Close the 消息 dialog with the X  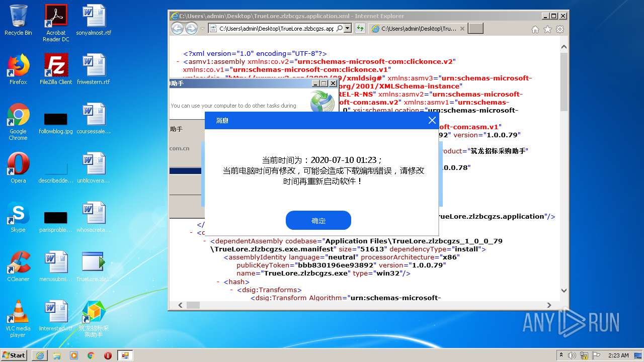point(432,120)
